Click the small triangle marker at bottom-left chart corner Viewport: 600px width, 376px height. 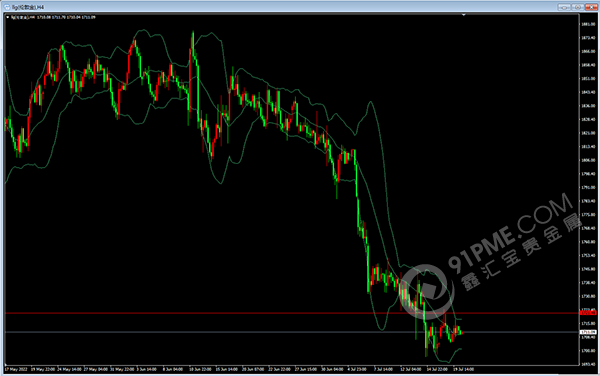click(x=6, y=365)
